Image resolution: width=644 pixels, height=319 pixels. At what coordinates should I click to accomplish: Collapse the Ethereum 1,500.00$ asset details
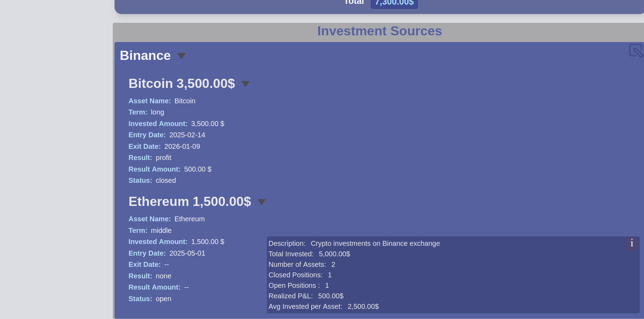coord(261,202)
